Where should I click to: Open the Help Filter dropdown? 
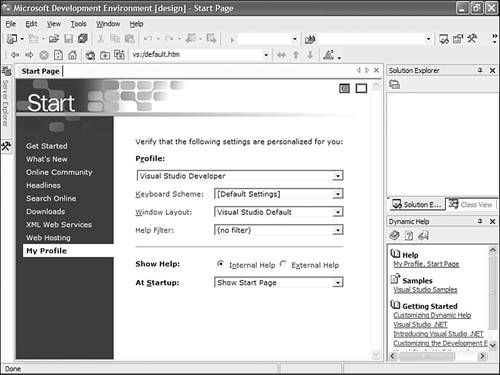[338, 230]
